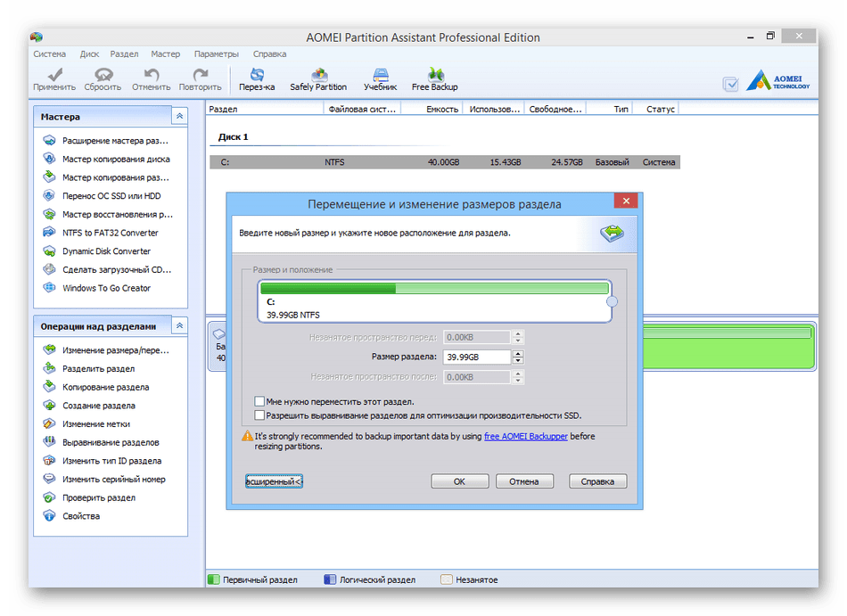Collapse the Операции над разделами panel
847x616 pixels.
tap(180, 325)
